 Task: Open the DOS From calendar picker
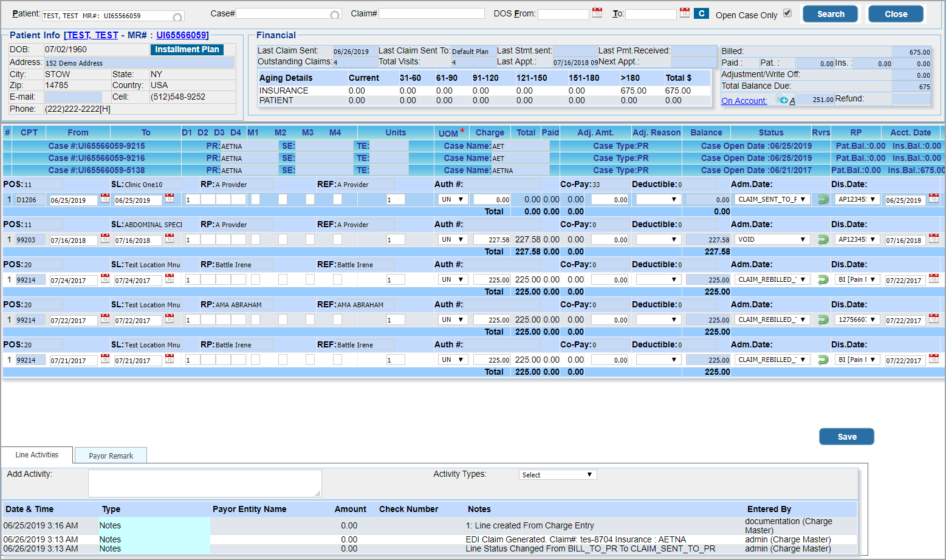(597, 13)
